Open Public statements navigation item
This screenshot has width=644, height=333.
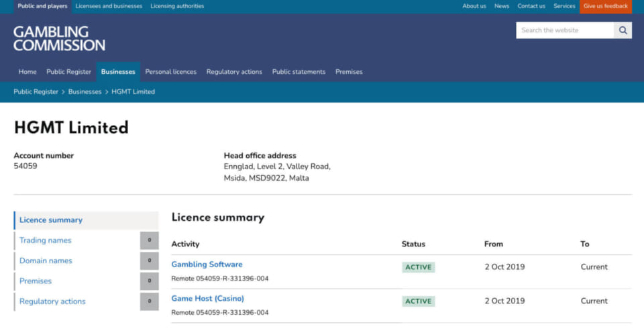click(299, 72)
